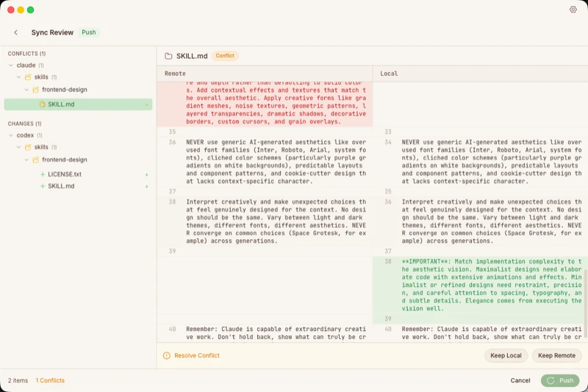Image resolution: width=588 pixels, height=392 pixels.
Task: Cancel the sync review
Action: point(520,380)
